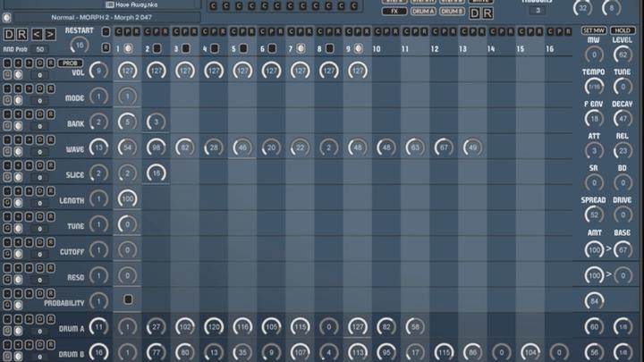Click the first C button in the top row
Image resolution: width=644 pixels, height=362 pixels.
[x=213, y=5]
